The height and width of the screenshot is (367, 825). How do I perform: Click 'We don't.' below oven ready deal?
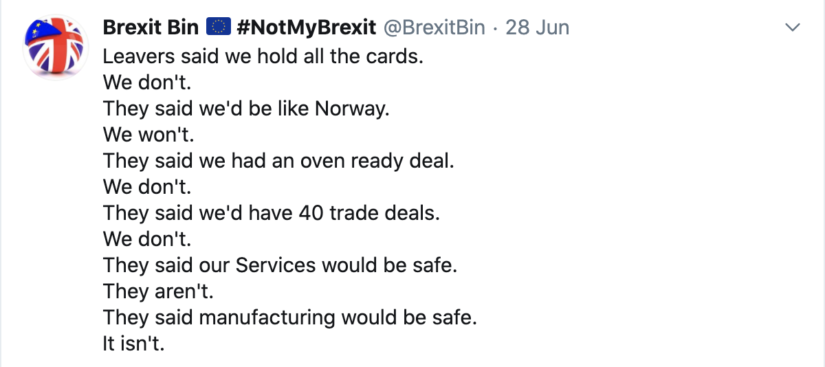coord(147,187)
